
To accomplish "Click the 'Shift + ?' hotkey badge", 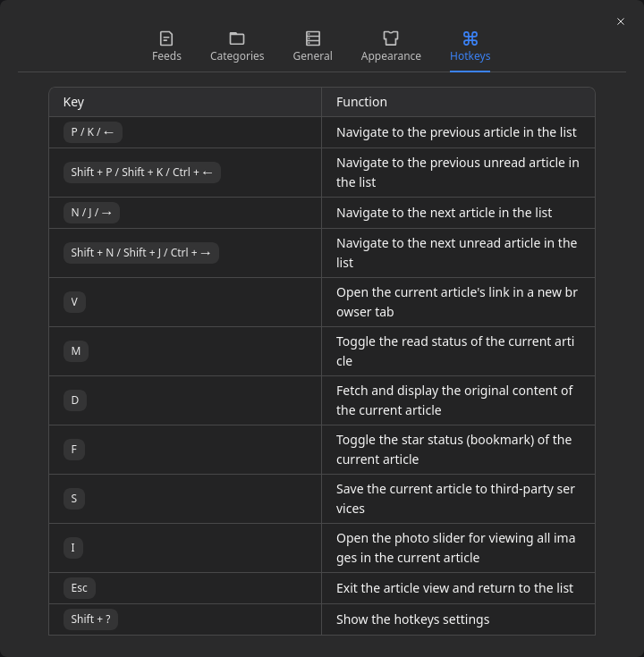I will [x=90, y=619].
